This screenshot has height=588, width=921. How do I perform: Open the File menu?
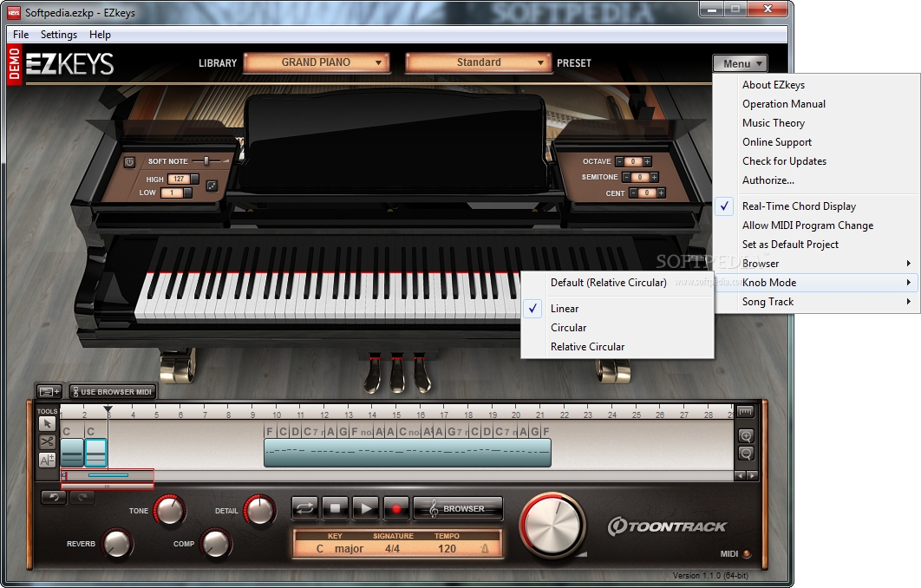(x=21, y=34)
